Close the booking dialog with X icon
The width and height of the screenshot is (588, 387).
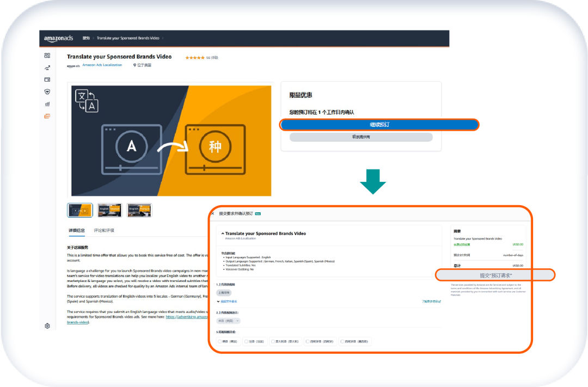pyautogui.click(x=213, y=214)
